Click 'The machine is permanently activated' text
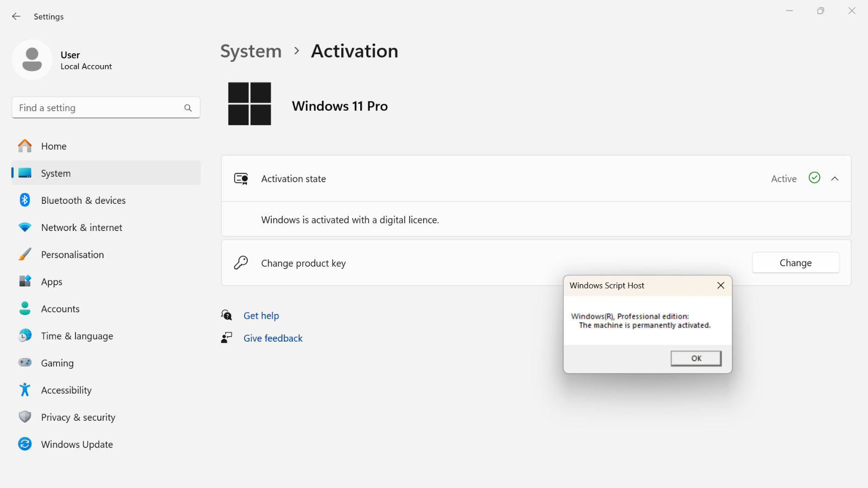This screenshot has width=868, height=488. pyautogui.click(x=644, y=325)
